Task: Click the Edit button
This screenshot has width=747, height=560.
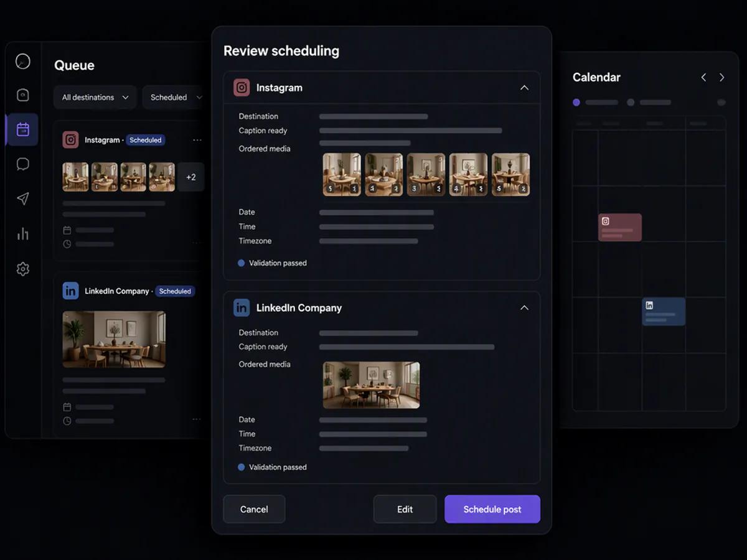Action: tap(405, 509)
